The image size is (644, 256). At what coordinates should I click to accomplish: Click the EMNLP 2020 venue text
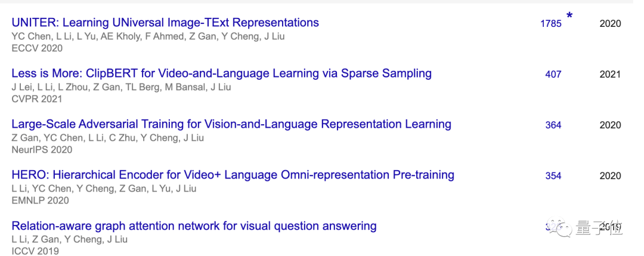41,201
